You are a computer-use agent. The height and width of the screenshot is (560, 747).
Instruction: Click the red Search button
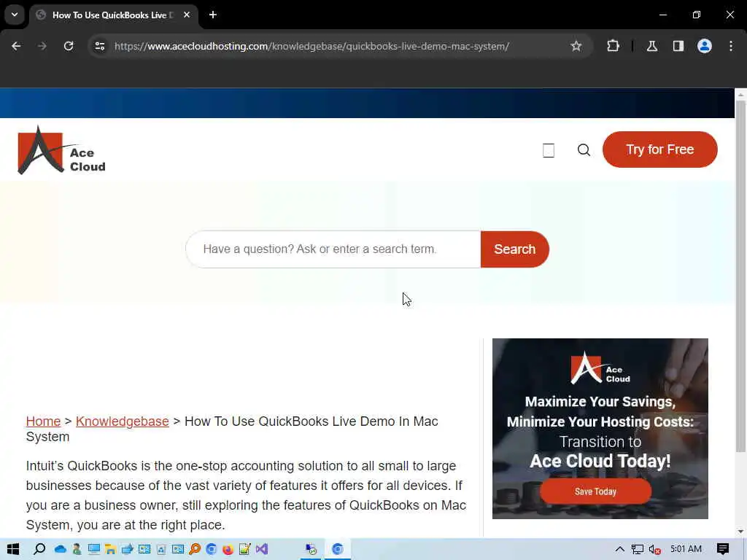pos(514,249)
